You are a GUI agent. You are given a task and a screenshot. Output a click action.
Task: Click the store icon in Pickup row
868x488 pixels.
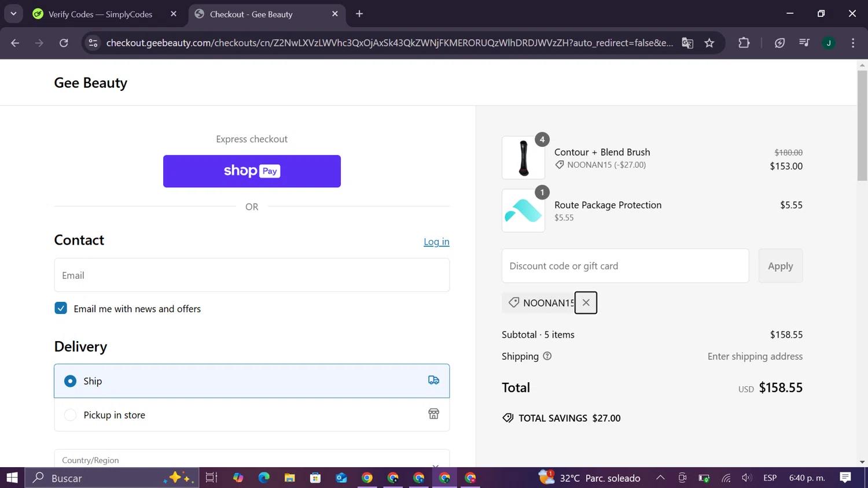433,414
